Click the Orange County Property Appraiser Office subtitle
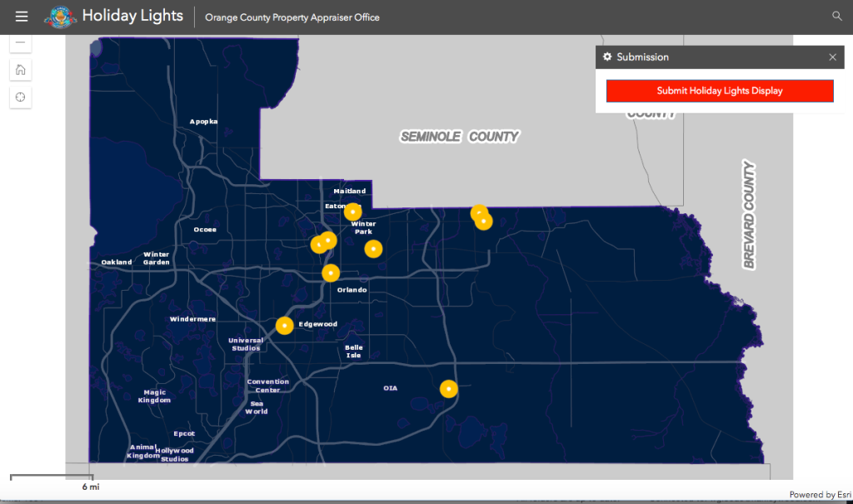The image size is (853, 504). click(x=292, y=17)
